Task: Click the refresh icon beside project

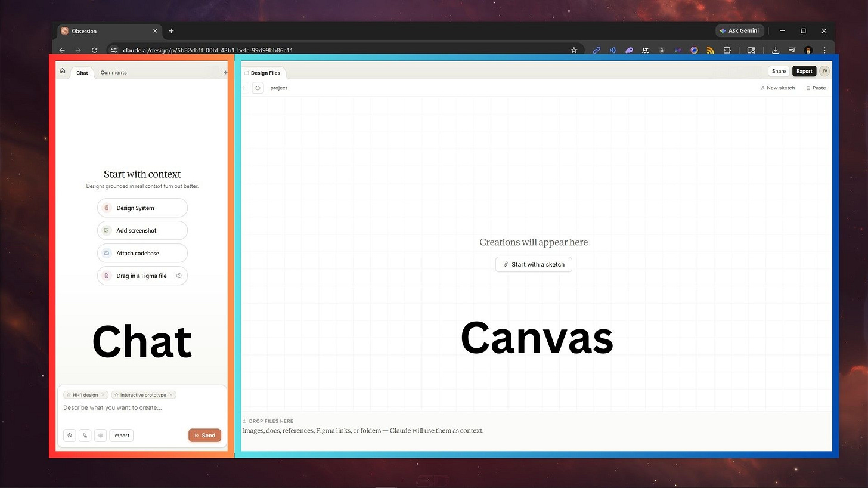Action: coord(258,88)
